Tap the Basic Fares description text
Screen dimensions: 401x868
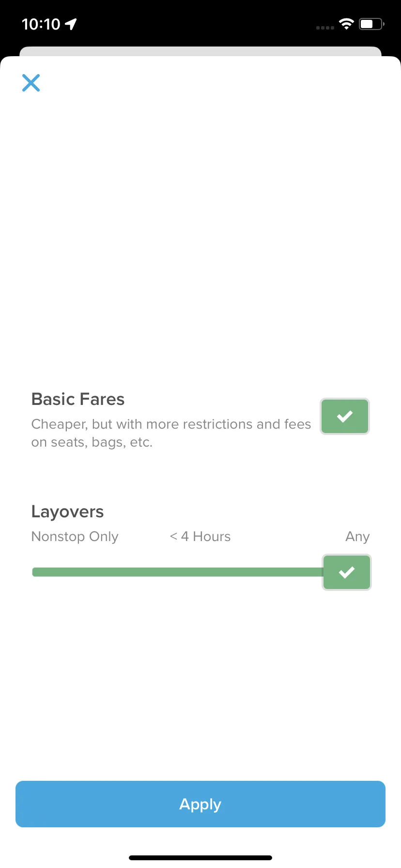pos(171,433)
